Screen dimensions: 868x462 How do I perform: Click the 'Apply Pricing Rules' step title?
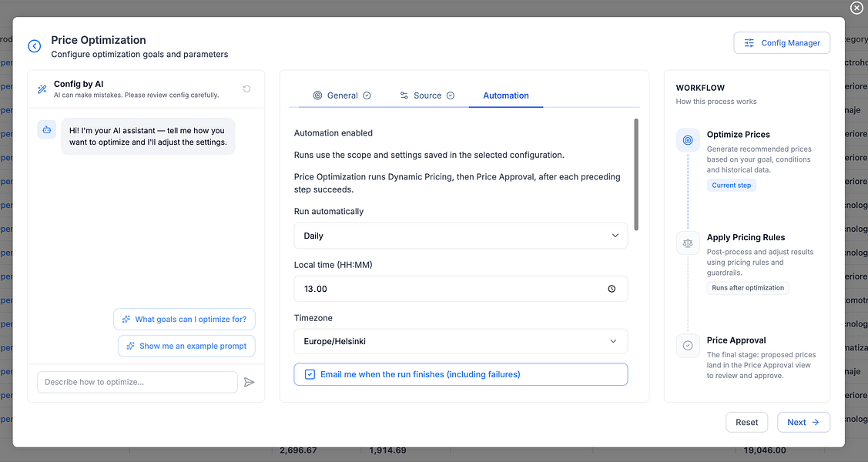pyautogui.click(x=746, y=237)
